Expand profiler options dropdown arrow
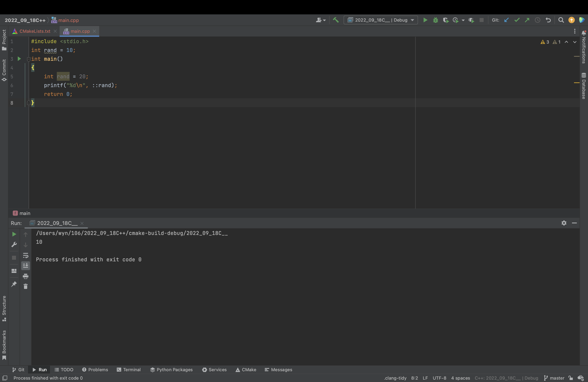The width and height of the screenshot is (588, 382). 463,20
